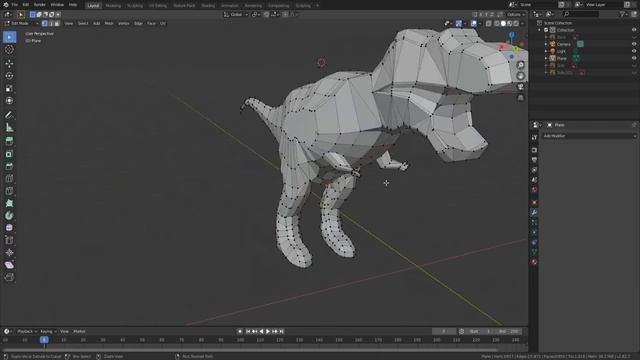Open the Keying dropdown in timeline
The image size is (640, 360).
[x=48, y=332]
